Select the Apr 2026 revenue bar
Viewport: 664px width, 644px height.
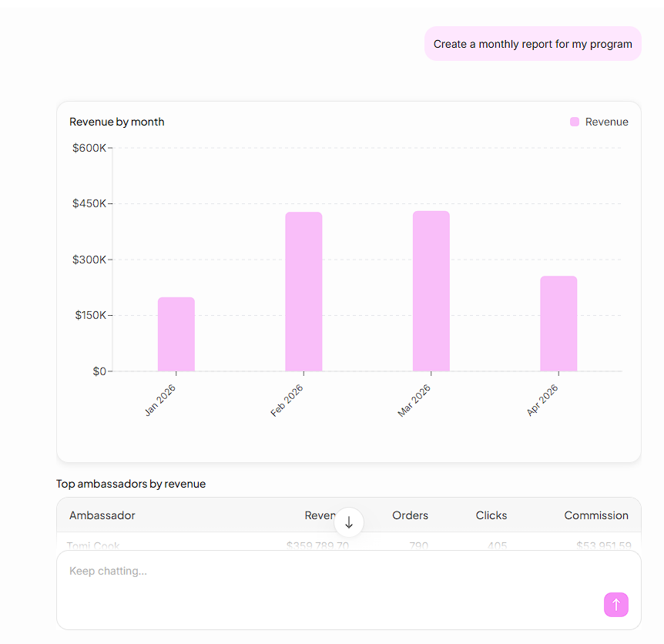click(558, 324)
